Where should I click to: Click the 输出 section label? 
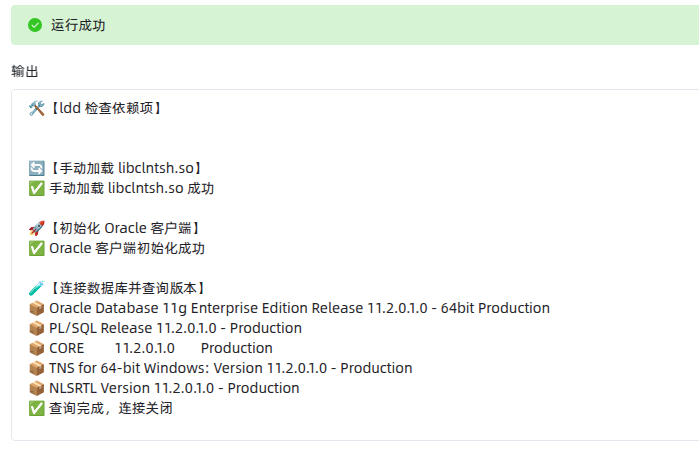25,71
